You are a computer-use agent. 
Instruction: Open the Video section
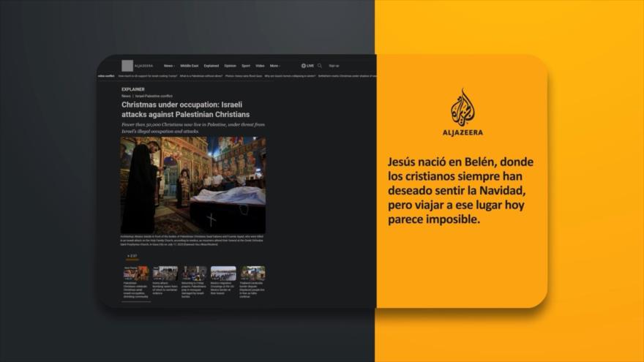point(260,66)
